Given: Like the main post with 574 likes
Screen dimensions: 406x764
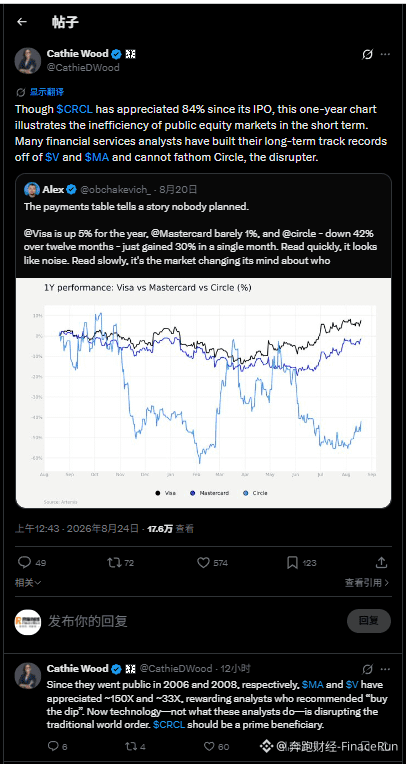Looking at the screenshot, I should pos(203,563).
